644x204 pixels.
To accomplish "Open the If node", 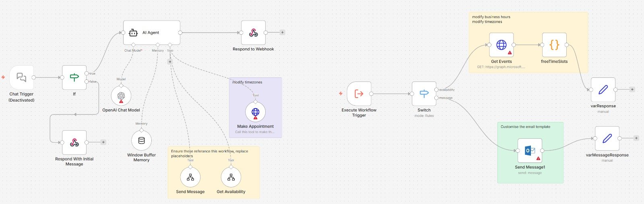I will [74, 77].
